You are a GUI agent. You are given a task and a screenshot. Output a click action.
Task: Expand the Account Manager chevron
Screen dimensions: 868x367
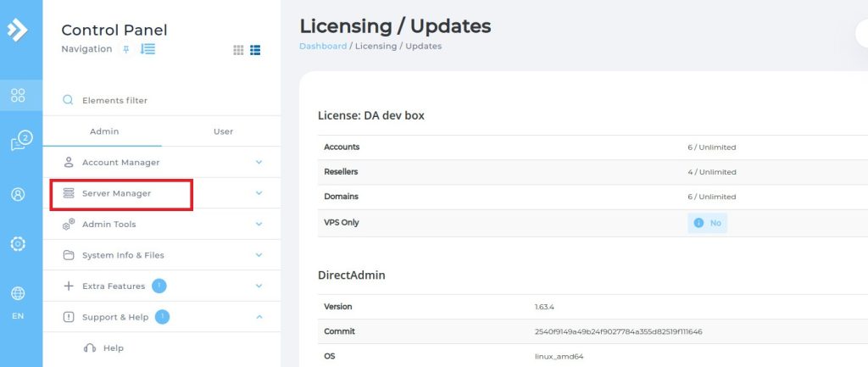click(259, 162)
